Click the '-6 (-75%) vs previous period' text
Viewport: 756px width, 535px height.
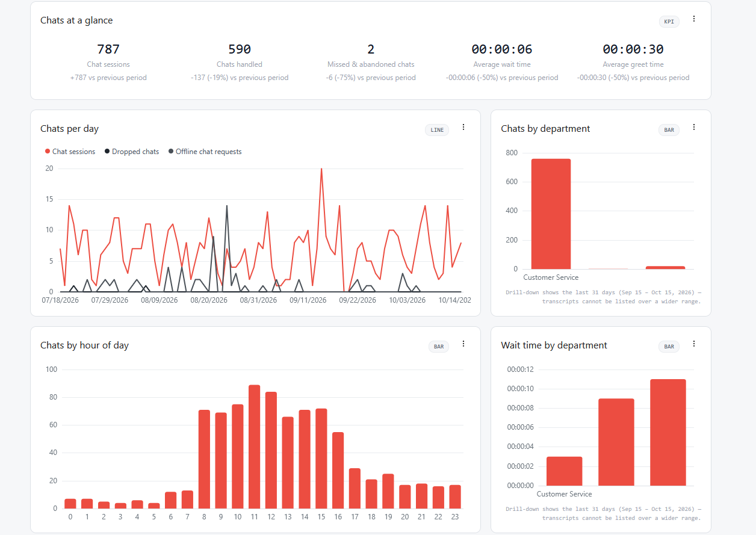coord(371,78)
